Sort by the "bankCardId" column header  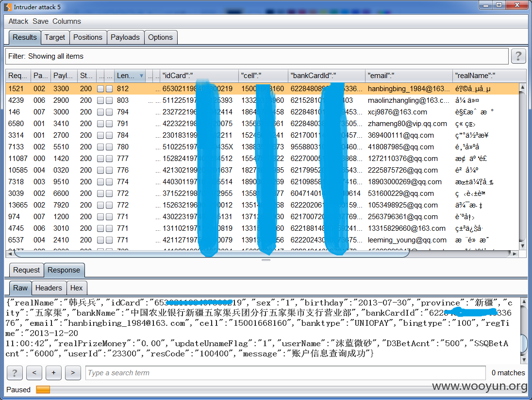coord(326,76)
